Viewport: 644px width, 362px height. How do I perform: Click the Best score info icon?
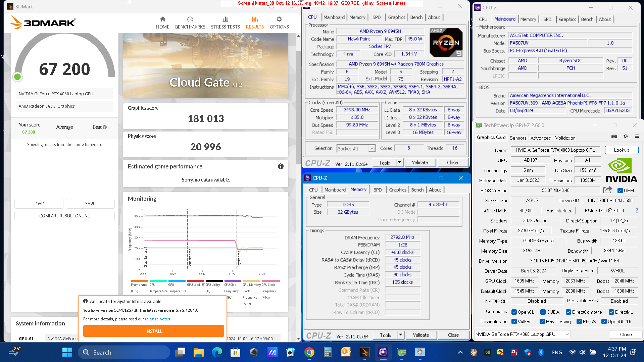point(105,127)
